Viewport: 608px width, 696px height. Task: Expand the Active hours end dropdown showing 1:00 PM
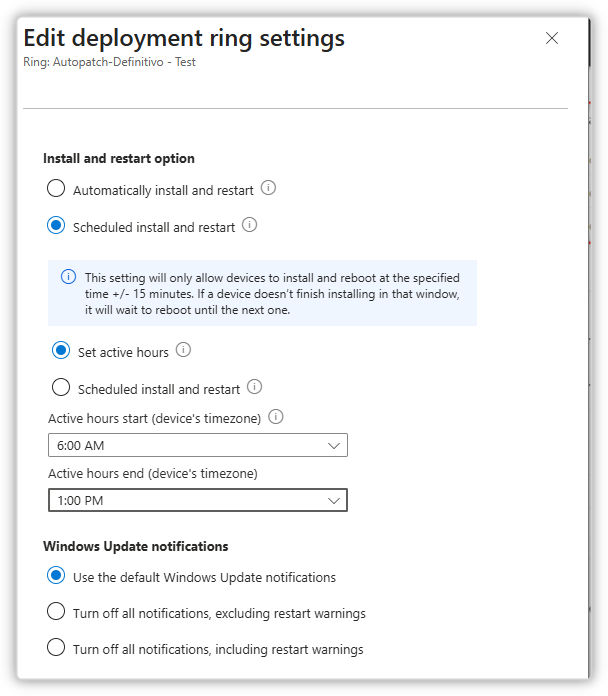tap(197, 500)
